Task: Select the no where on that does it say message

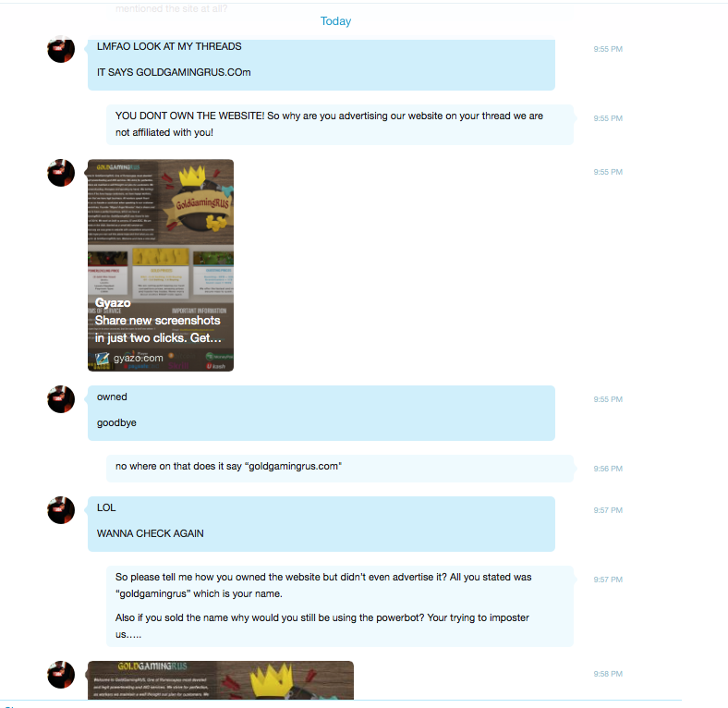Action: tap(340, 469)
